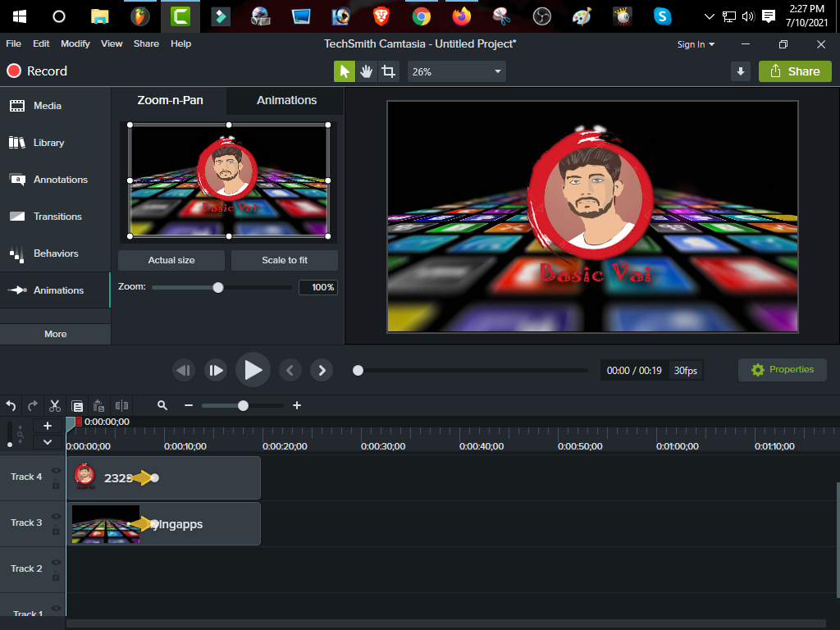Click the timeline zoom out minus
This screenshot has width=840, height=630.
click(189, 405)
